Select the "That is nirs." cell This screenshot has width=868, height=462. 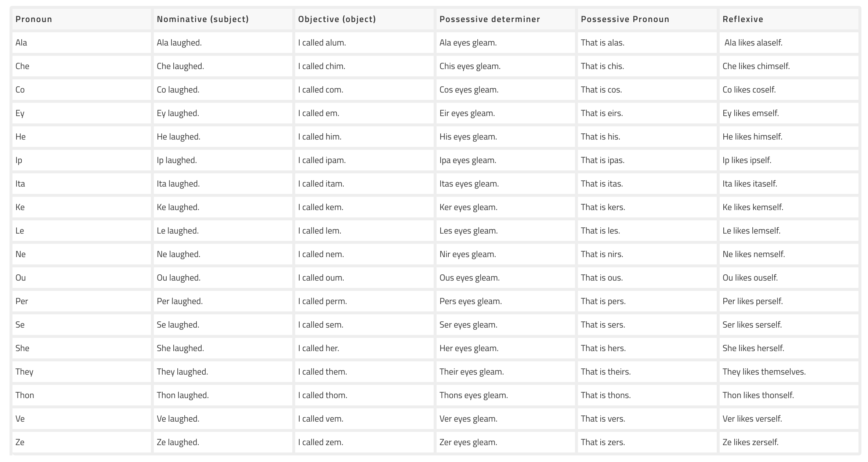coord(602,254)
